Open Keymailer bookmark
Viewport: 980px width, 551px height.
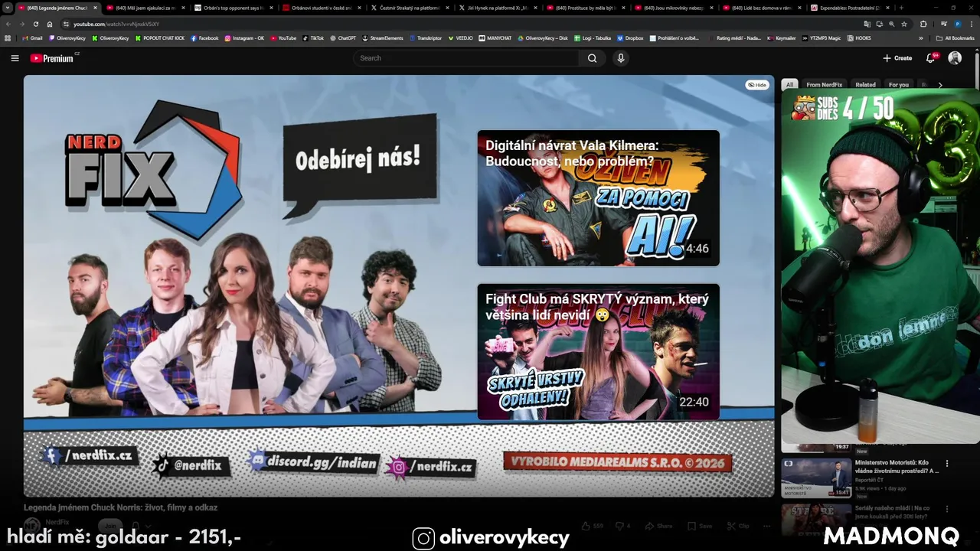[x=781, y=37]
